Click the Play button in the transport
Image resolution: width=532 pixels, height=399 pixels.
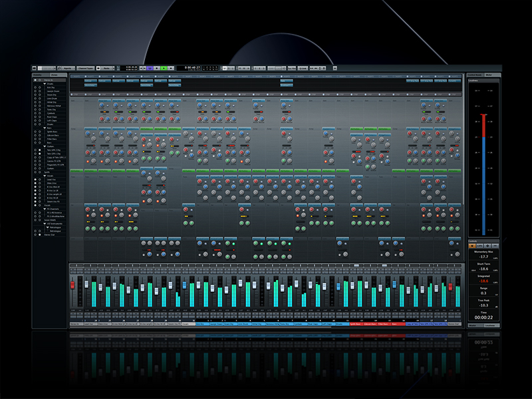pos(164,68)
